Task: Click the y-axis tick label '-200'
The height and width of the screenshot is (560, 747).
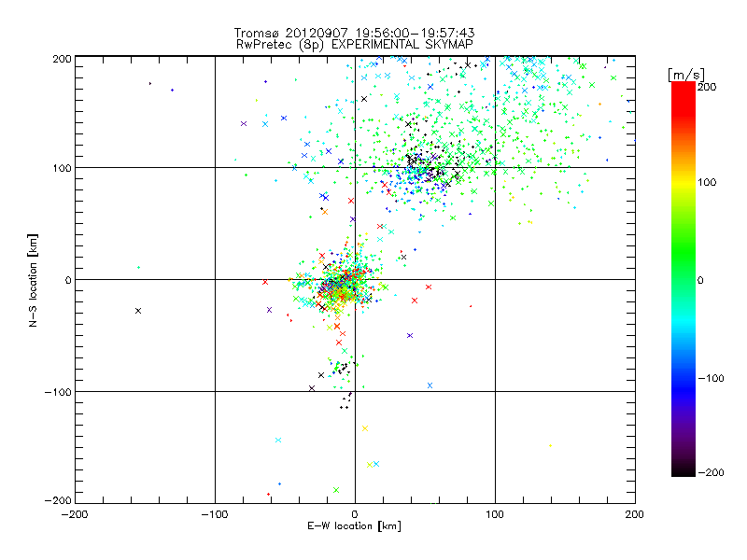Action: 58,500
